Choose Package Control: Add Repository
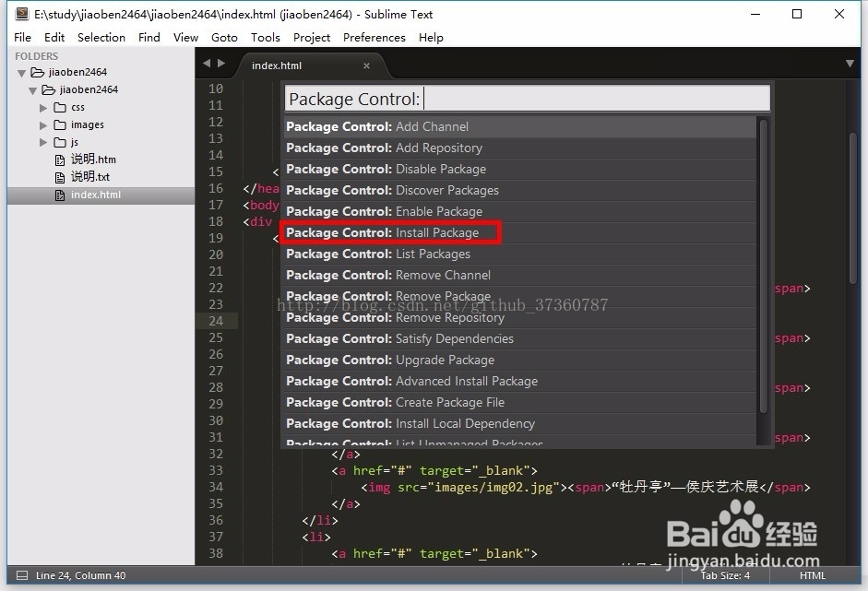 520,148
